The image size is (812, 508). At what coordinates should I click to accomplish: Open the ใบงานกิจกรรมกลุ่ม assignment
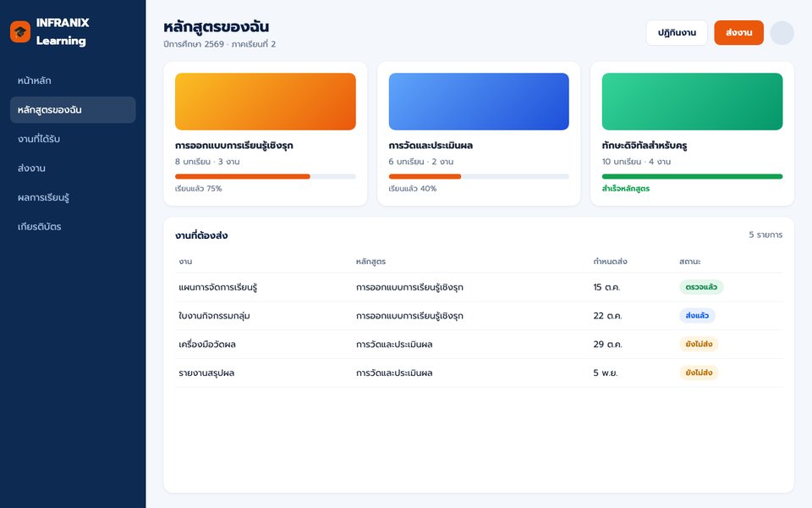214,316
